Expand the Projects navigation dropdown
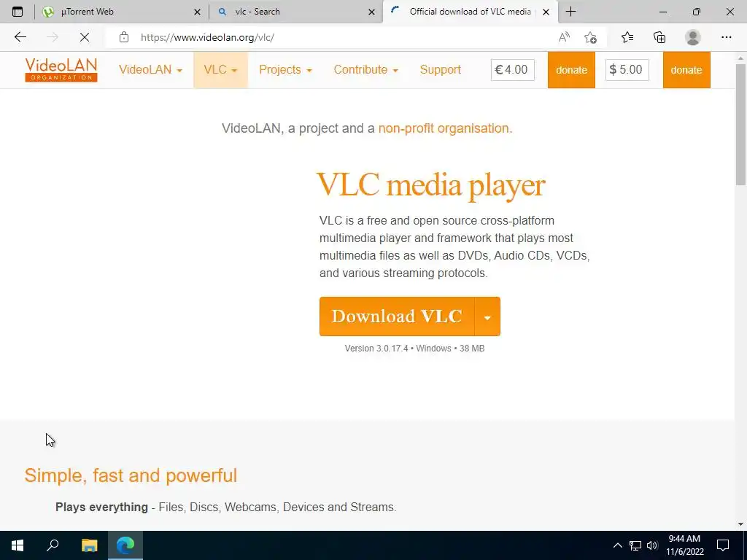This screenshot has height=560, width=747. (285, 69)
